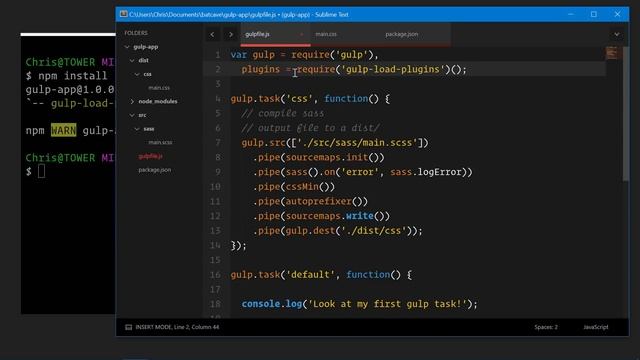Viewport: 640px width, 360px height.
Task: Click the WARN label in terminal window
Action: [63, 131]
